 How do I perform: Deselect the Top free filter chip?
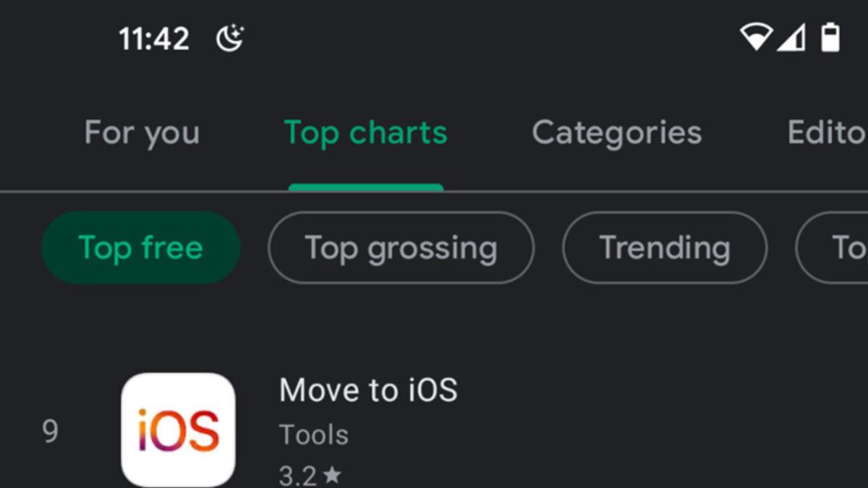[x=140, y=248]
